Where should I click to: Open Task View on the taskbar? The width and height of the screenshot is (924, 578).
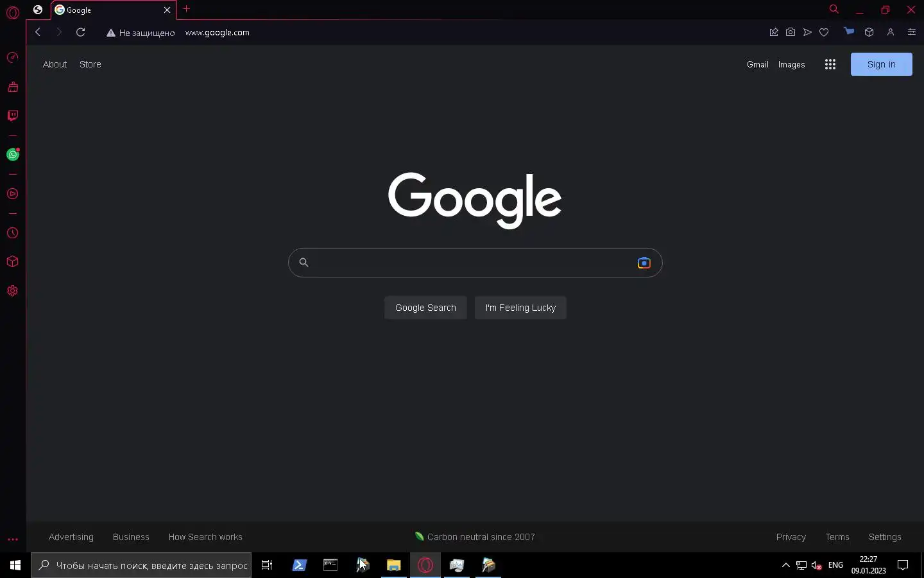tap(267, 565)
